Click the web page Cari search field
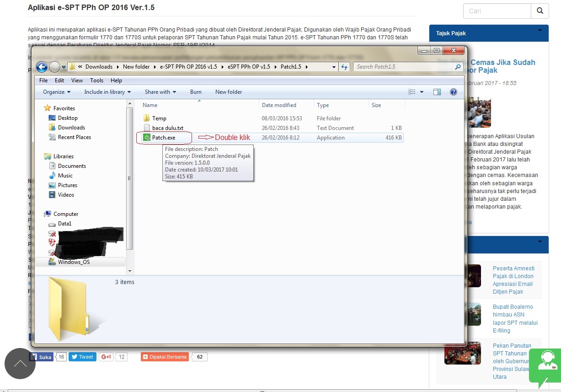Viewport: 561px width, 392px height. 497,11
